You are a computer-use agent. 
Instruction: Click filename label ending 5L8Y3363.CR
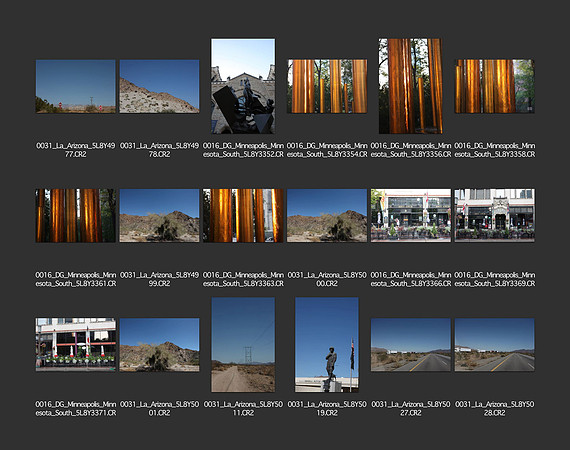coord(243,279)
